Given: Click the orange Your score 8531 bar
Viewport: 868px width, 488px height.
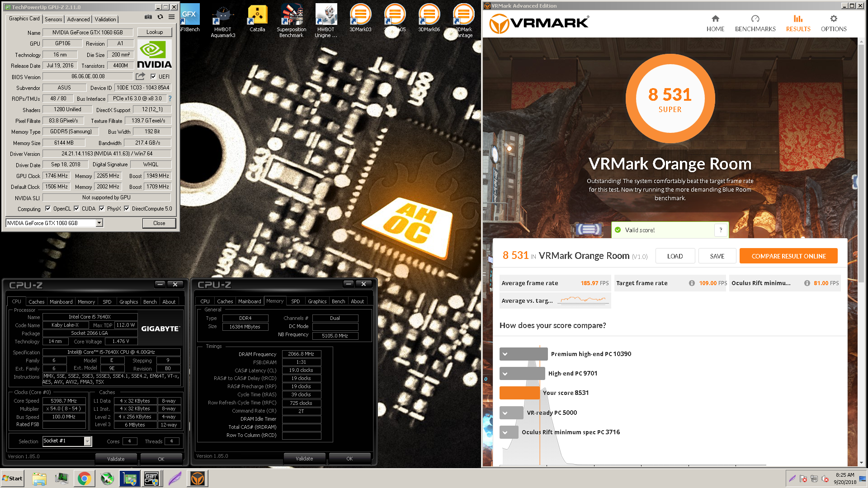Looking at the screenshot, I should [x=519, y=393].
